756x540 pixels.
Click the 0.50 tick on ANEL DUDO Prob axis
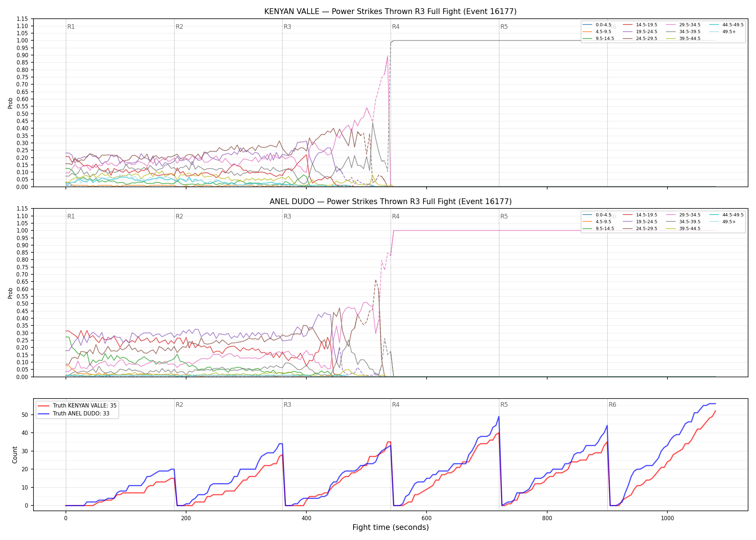point(22,303)
